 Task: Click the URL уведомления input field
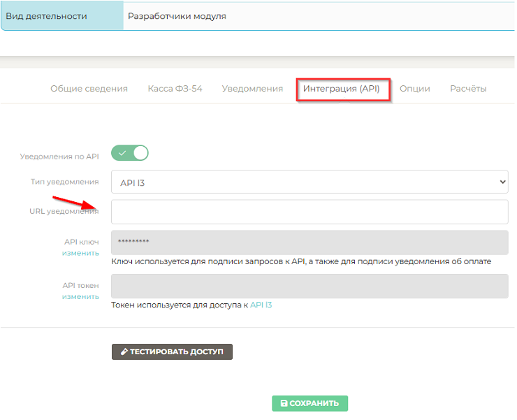pyautogui.click(x=309, y=212)
